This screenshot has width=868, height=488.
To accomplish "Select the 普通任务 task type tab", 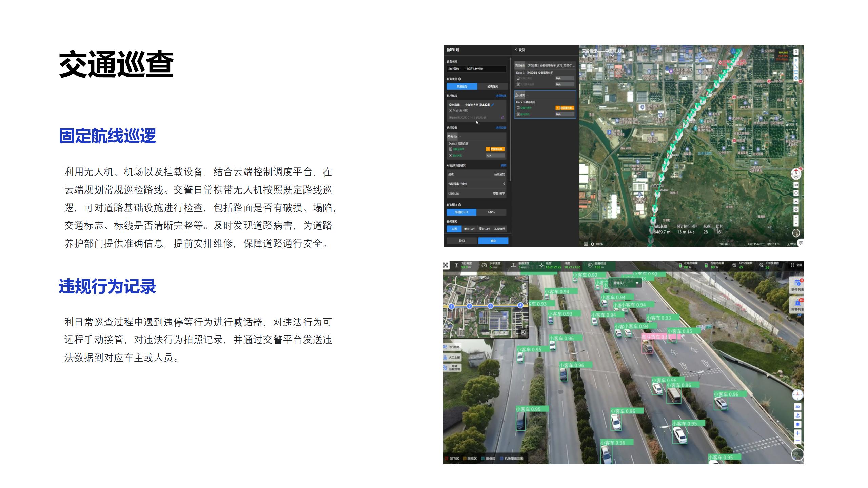I will pyautogui.click(x=462, y=86).
